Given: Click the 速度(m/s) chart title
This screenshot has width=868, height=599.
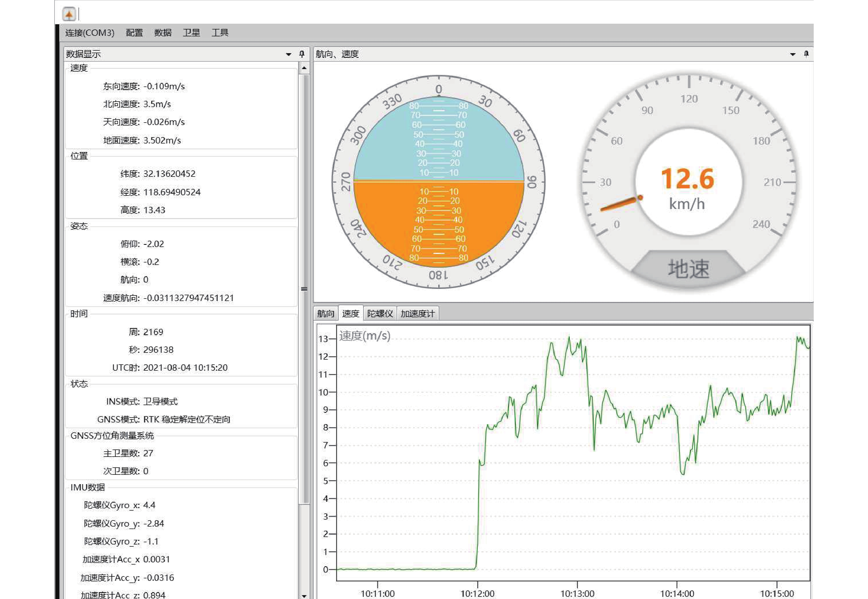Looking at the screenshot, I should (365, 335).
